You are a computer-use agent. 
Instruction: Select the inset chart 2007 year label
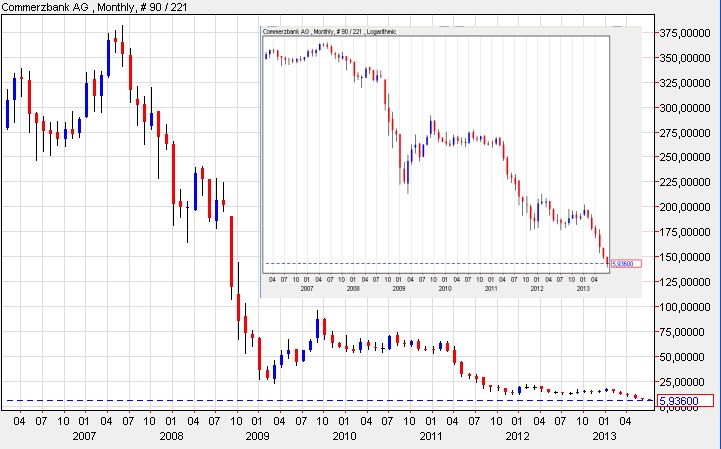point(307,288)
